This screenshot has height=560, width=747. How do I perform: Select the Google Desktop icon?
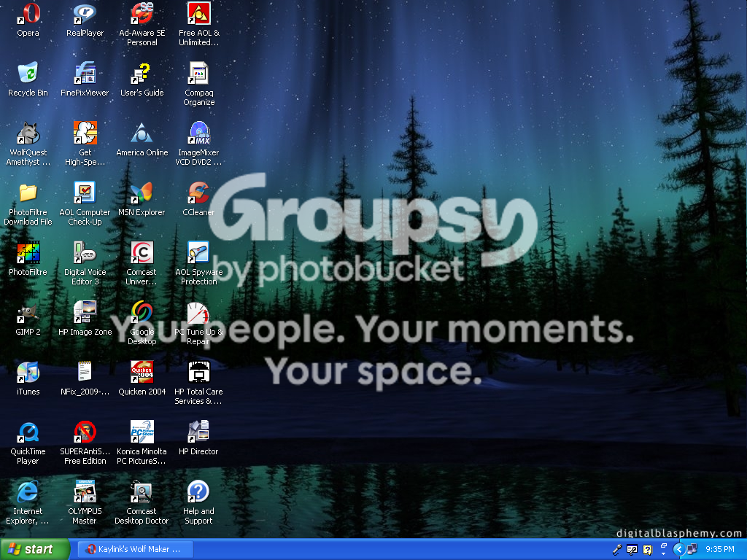click(142, 312)
